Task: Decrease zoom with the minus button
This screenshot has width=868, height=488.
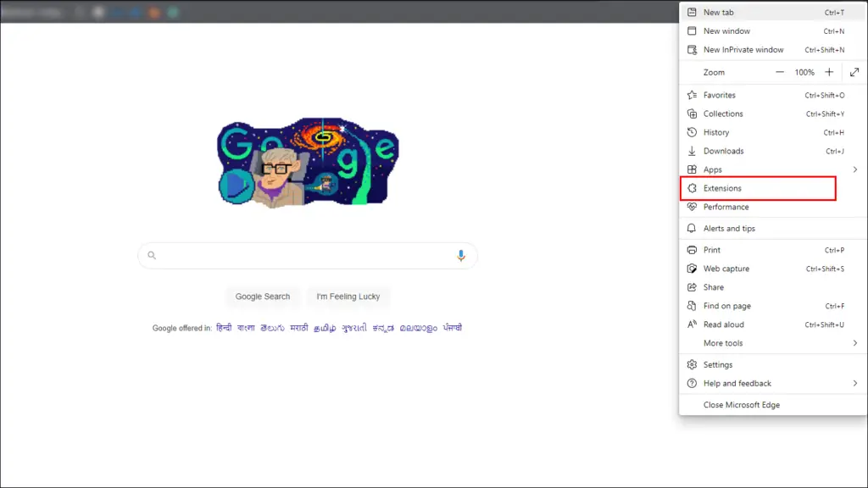Action: pyautogui.click(x=780, y=73)
